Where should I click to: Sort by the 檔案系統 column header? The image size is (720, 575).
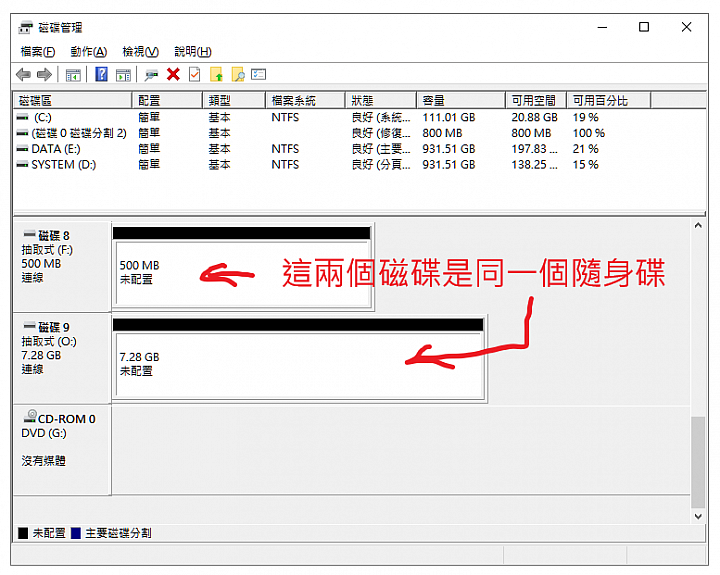coord(305,100)
